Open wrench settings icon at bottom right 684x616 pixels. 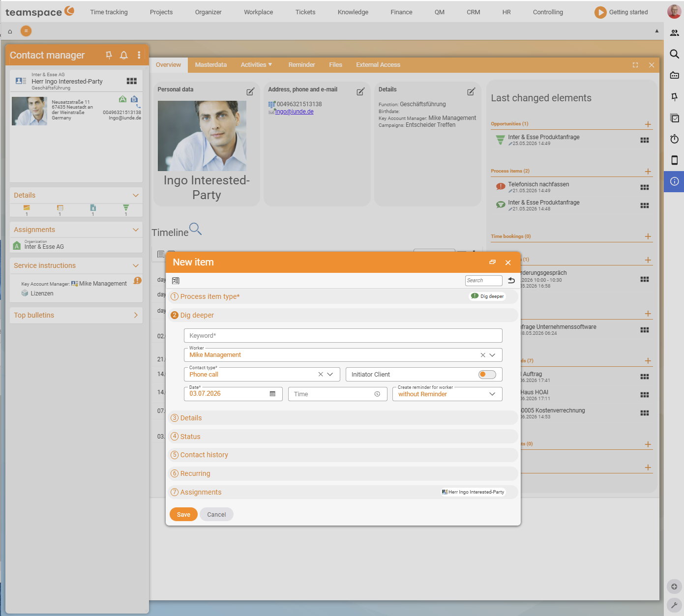pyautogui.click(x=674, y=605)
